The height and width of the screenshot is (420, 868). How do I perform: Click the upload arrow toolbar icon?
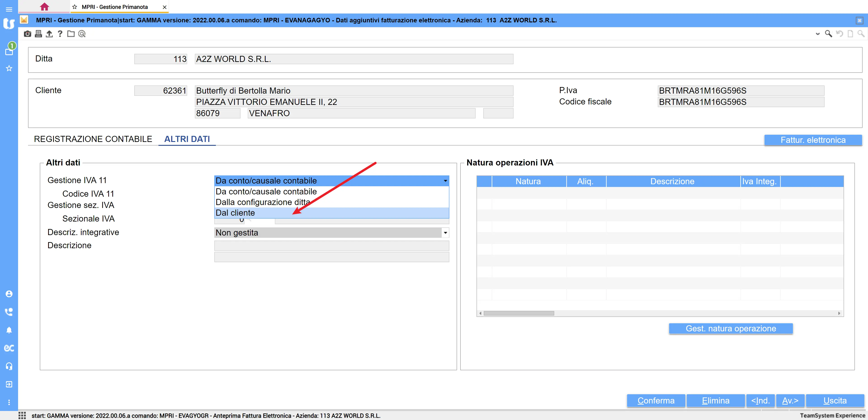(49, 34)
